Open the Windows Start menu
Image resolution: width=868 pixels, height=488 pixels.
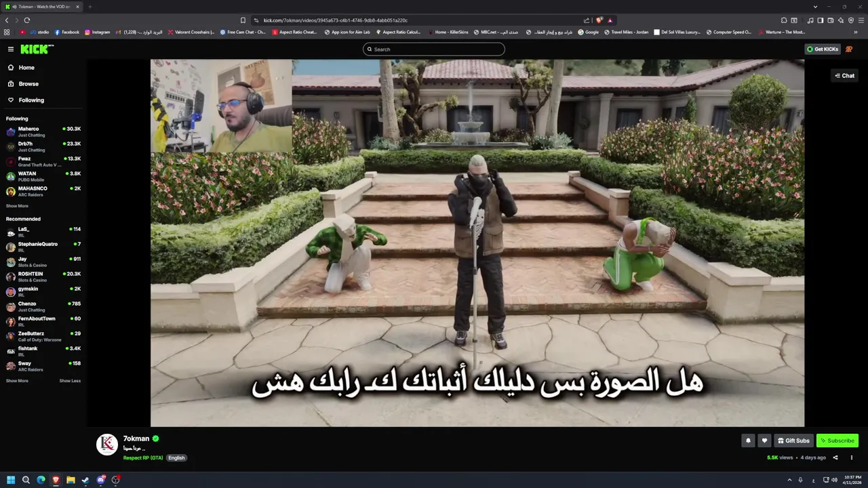pos(11,480)
